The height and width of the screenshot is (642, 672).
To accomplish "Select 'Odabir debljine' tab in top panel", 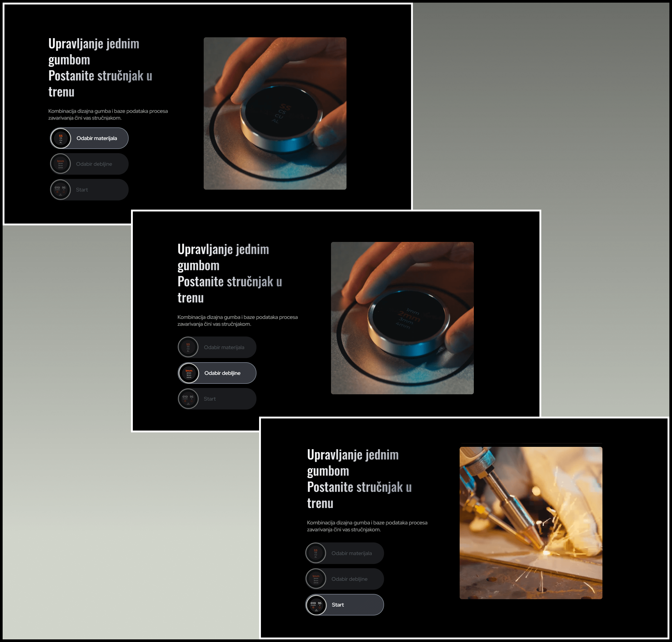I will 89,164.
